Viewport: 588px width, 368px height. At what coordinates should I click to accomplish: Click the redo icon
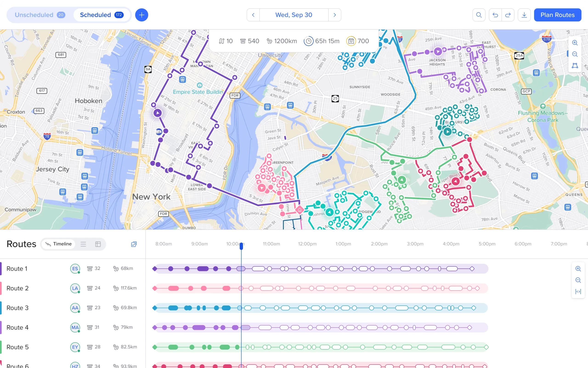[509, 15]
